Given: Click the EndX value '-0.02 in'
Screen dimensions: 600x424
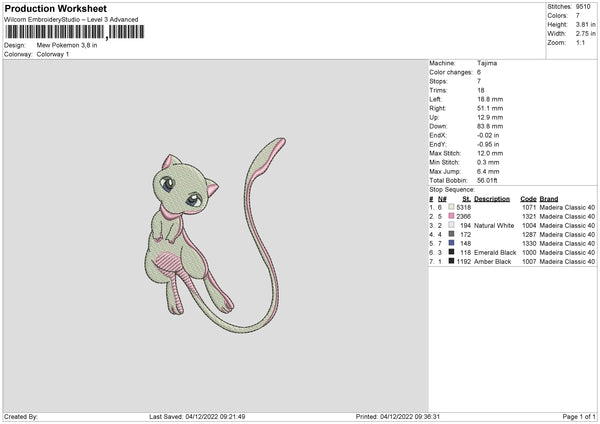Looking at the screenshot, I should point(488,135).
